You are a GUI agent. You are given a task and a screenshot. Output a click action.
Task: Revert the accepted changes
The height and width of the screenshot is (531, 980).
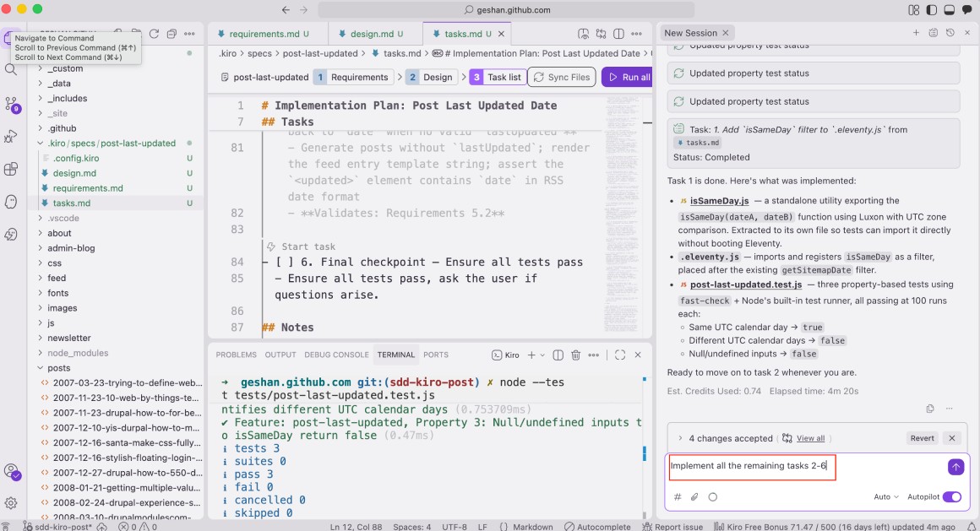pyautogui.click(x=922, y=438)
